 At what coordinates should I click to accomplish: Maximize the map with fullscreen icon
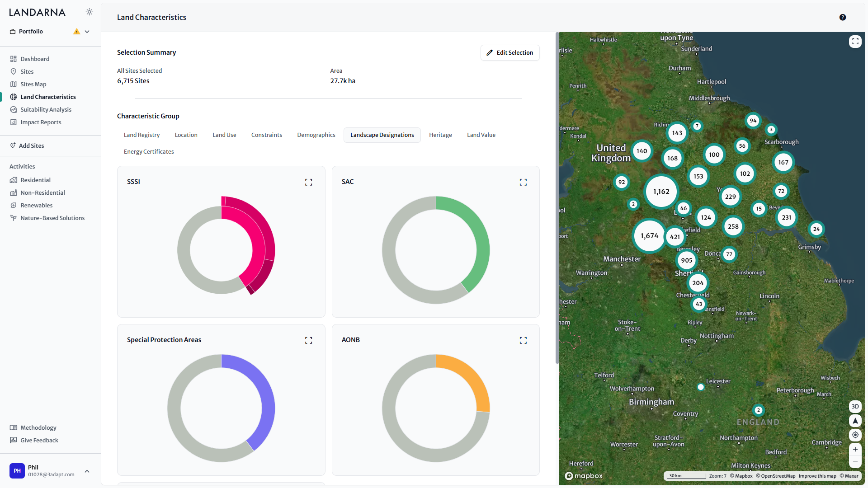coord(855,42)
